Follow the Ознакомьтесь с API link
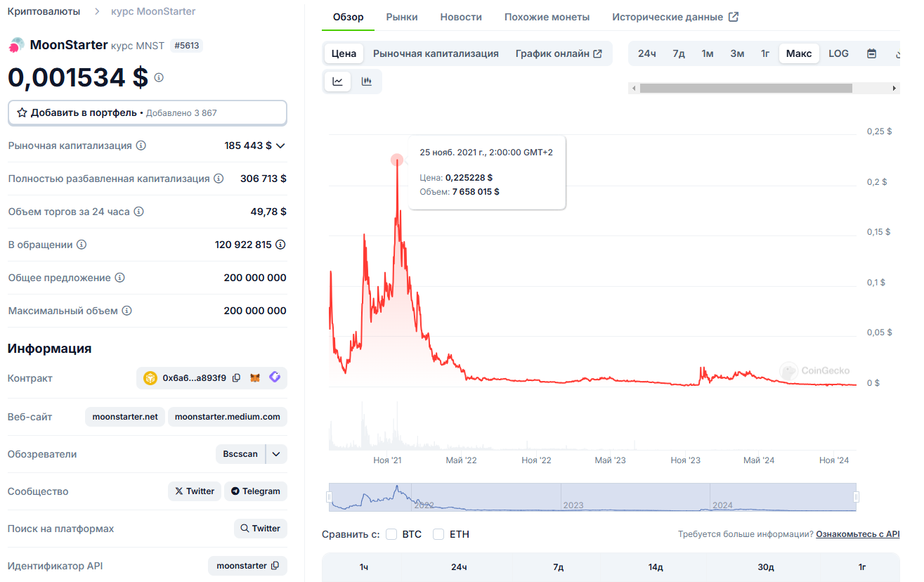 pos(858,534)
